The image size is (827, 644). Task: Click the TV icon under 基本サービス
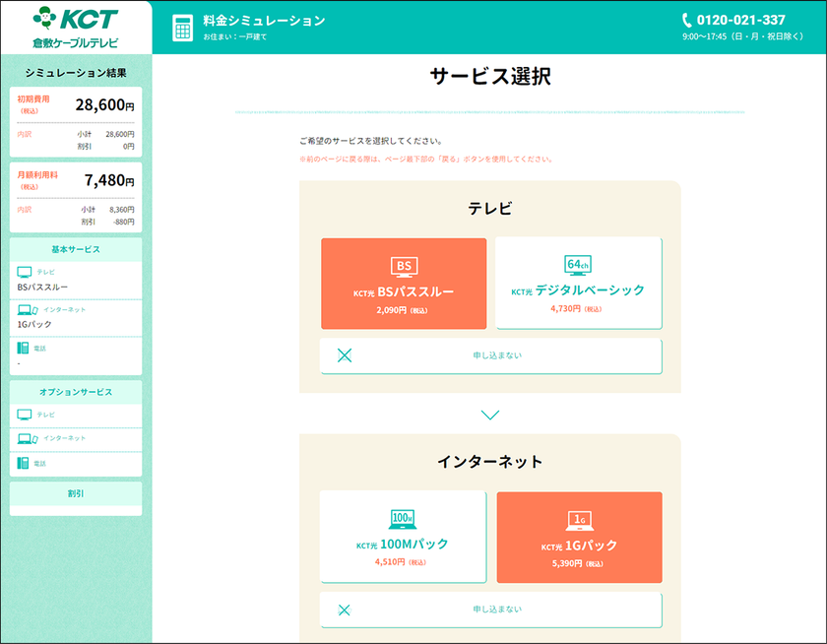click(x=25, y=272)
